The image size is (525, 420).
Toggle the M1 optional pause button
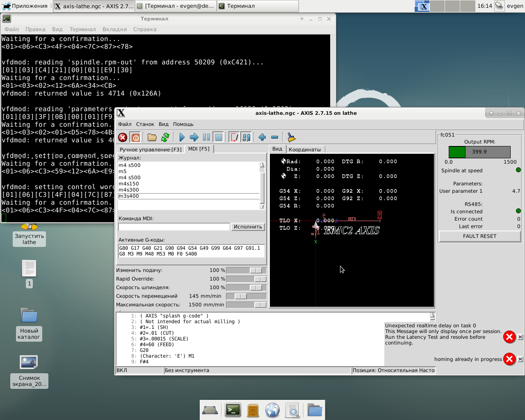(x=246, y=137)
